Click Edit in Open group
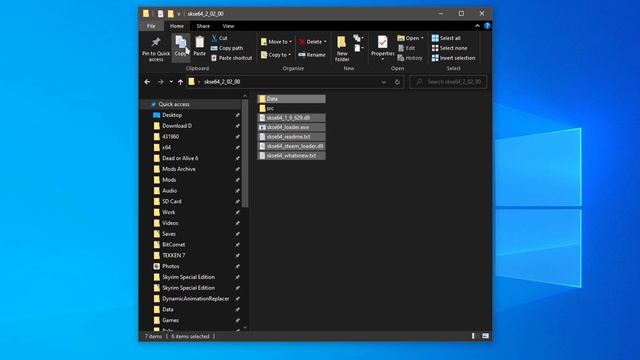Screen dimensions: 640x360 click(x=406, y=48)
